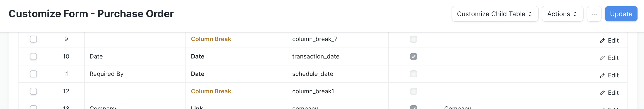Open the three-dots more options menu
This screenshot has width=644, height=109.
click(x=594, y=14)
